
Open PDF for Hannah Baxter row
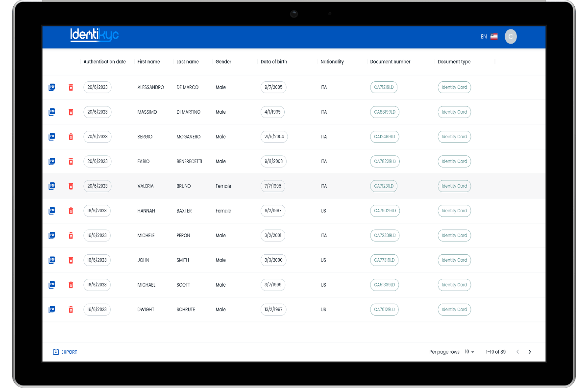[x=52, y=211]
